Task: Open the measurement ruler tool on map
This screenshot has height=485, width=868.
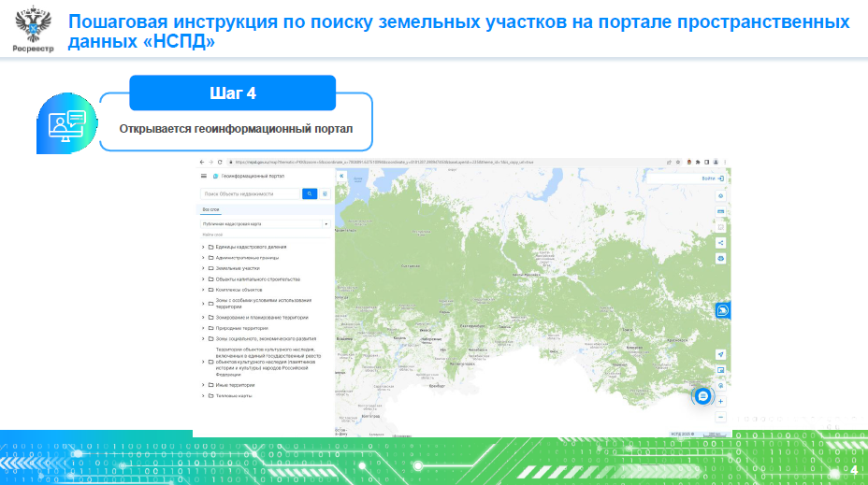Action: click(x=720, y=211)
